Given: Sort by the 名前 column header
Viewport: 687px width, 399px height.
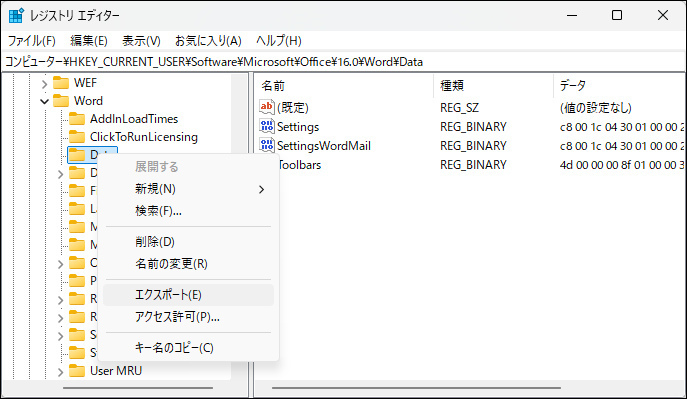Looking at the screenshot, I should click(344, 85).
